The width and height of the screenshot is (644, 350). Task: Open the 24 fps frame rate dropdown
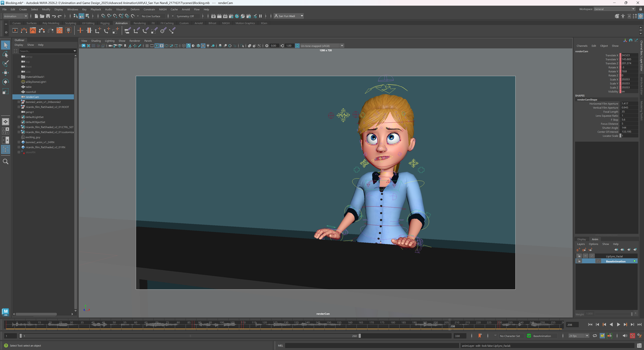coord(579,336)
